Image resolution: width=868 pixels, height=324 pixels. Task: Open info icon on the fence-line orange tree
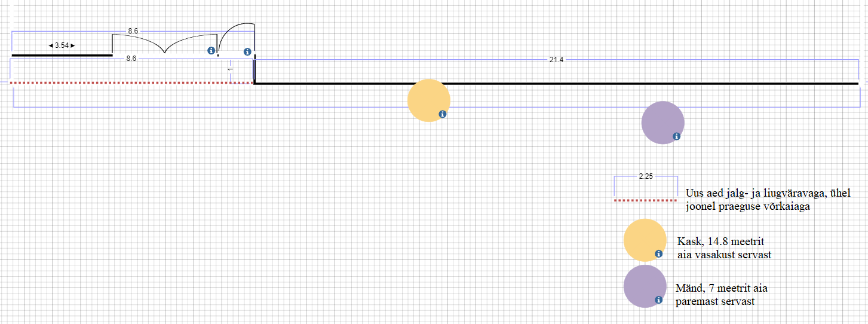[x=443, y=114]
